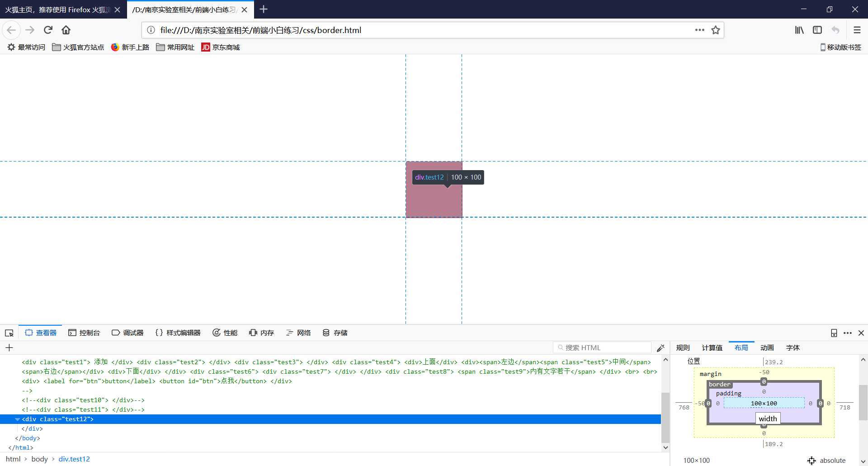Click the 搜索 HTML search field
The width and height of the screenshot is (868, 466).
pos(602,347)
